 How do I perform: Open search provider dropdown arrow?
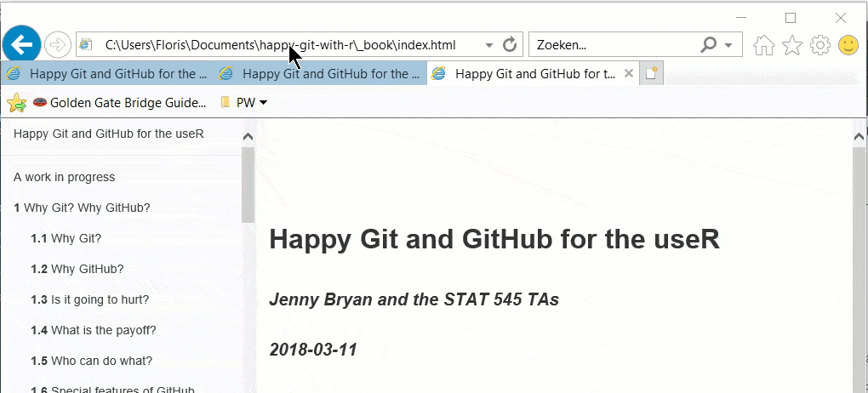point(728,45)
